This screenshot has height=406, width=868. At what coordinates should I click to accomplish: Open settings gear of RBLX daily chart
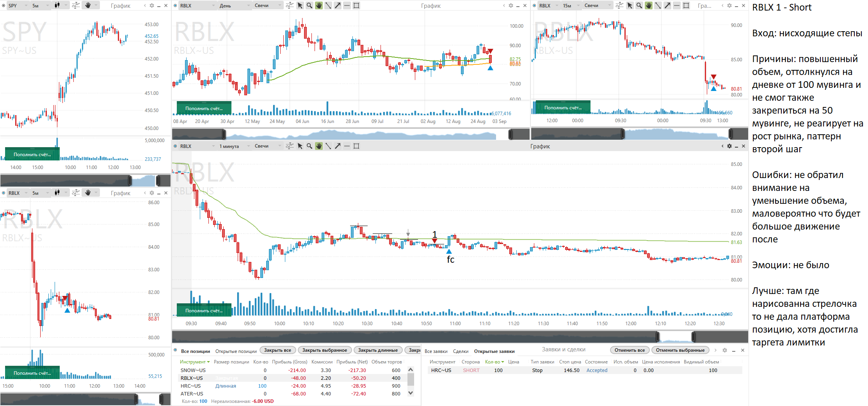(x=510, y=5)
